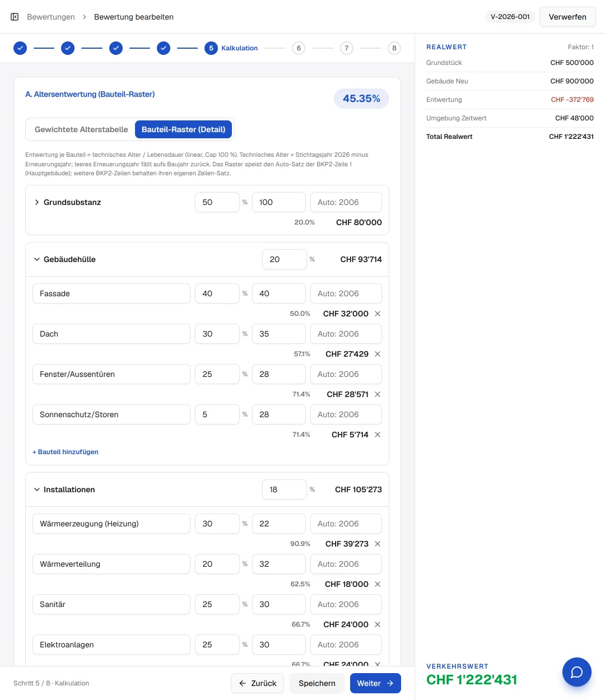Switch to Gewichtete Alterstabelle tab
The height and width of the screenshot is (700, 605).
[81, 129]
